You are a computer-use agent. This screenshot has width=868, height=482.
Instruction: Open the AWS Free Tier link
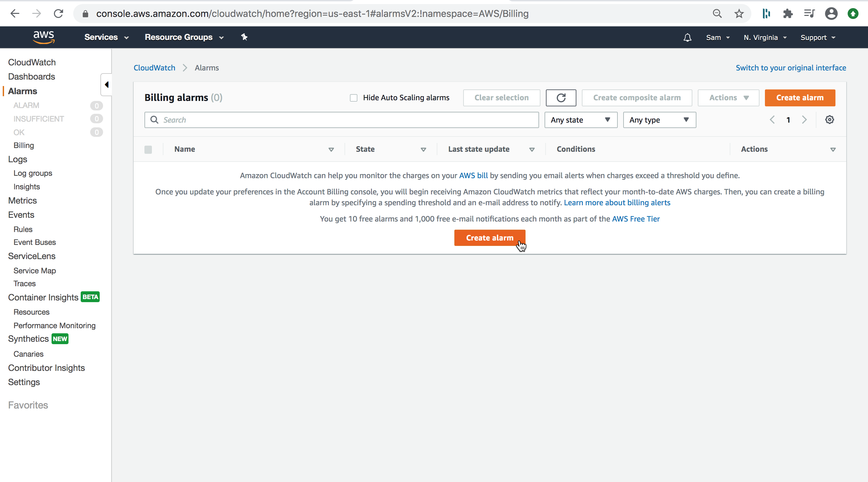636,219
